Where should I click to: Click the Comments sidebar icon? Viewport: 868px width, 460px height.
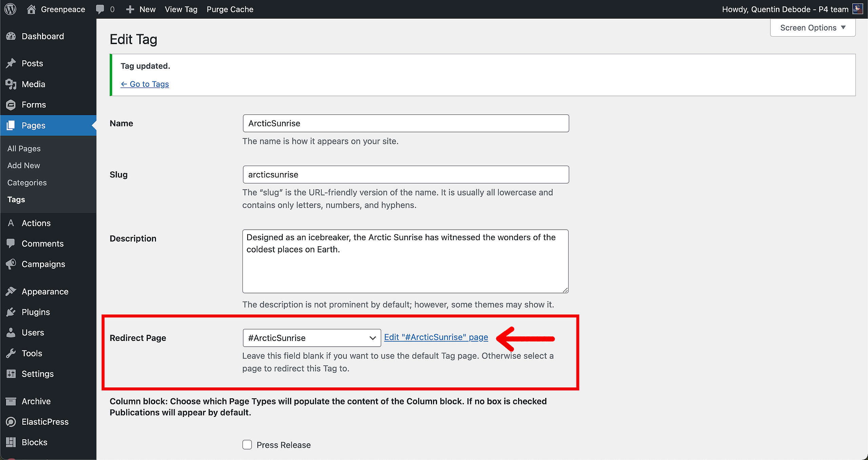tap(11, 244)
